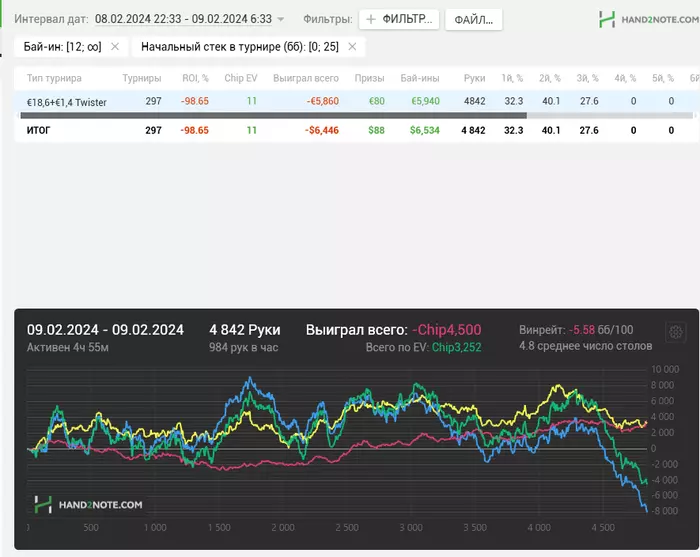700x557 pixels.
Task: Sort by 1й, % column header
Action: tap(512, 78)
